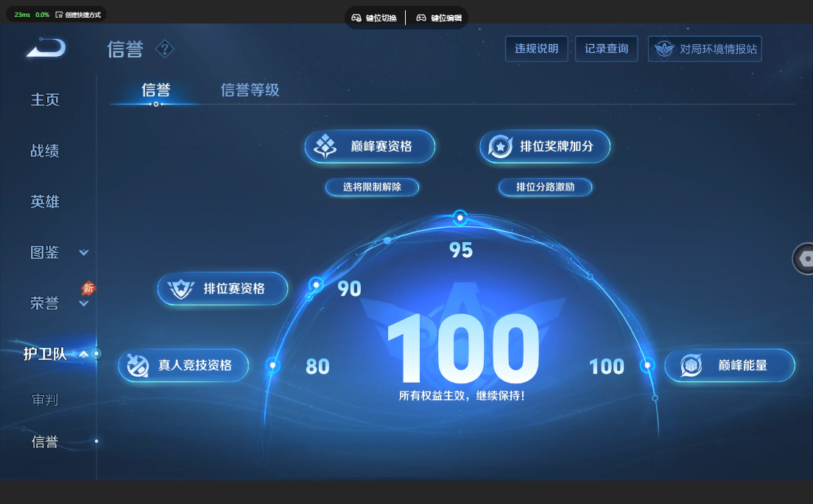Click 选将限制解除 pill button
This screenshot has height=504, width=813.
[x=373, y=187]
